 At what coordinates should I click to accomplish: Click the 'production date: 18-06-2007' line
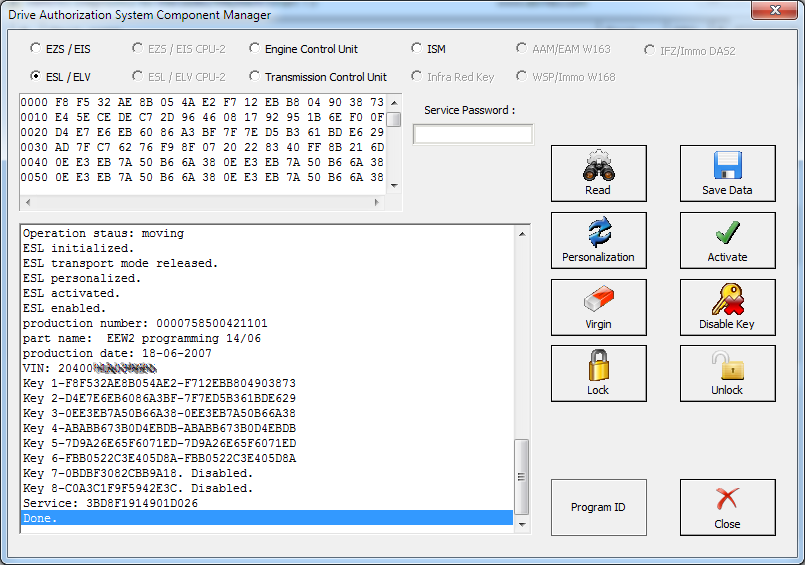pyautogui.click(x=117, y=353)
